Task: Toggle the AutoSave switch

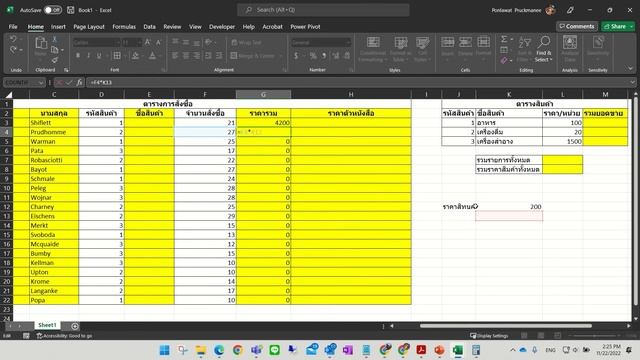Action: 53,10
